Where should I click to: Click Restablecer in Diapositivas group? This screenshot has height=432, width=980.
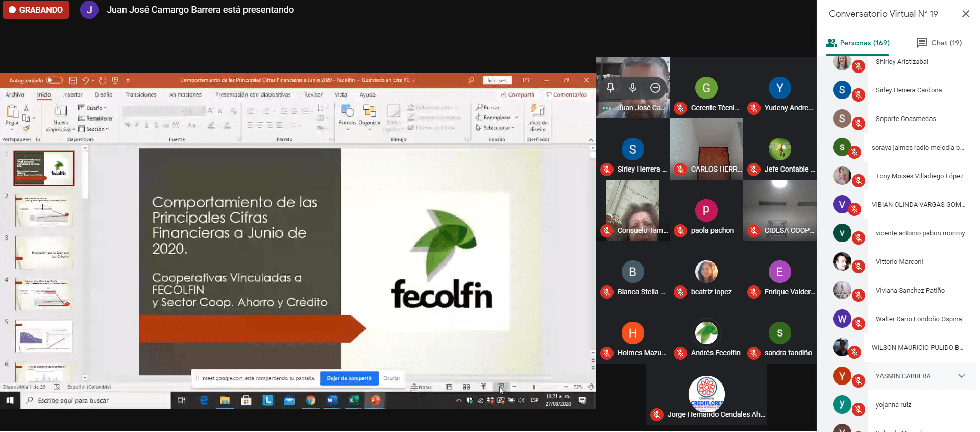point(95,118)
